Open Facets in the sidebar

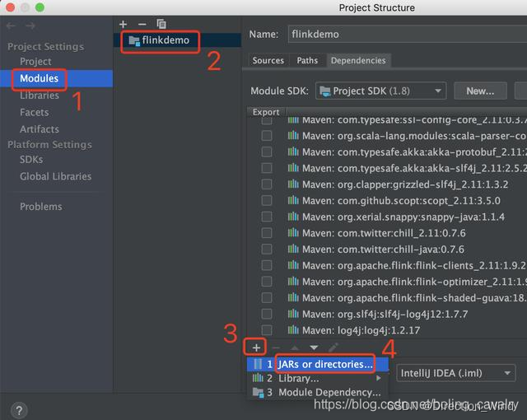35,112
